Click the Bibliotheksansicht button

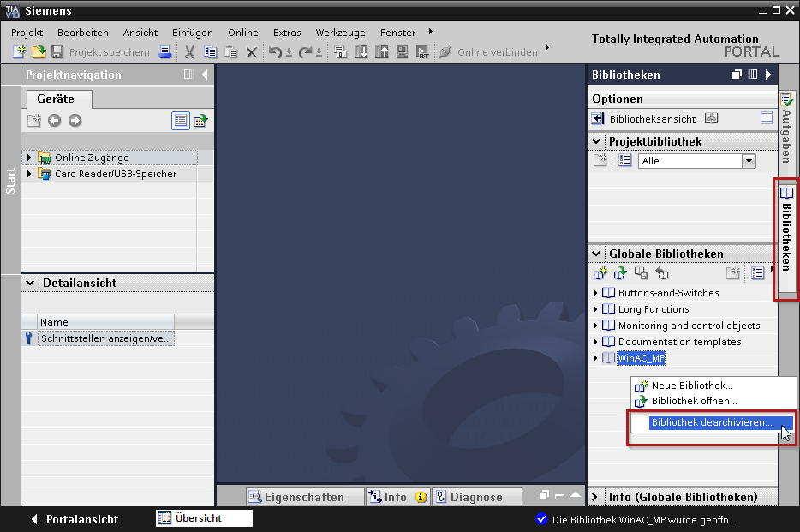coord(644,119)
